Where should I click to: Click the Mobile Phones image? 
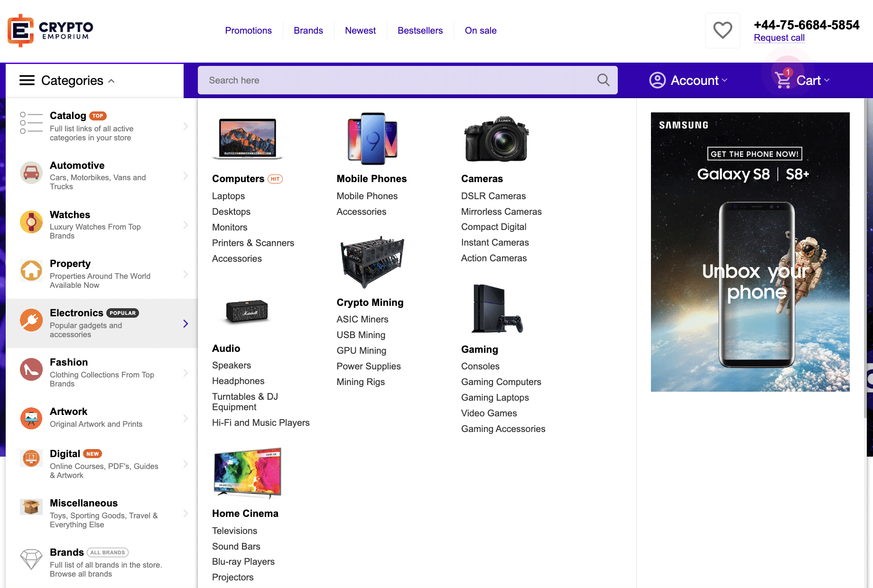tap(372, 138)
